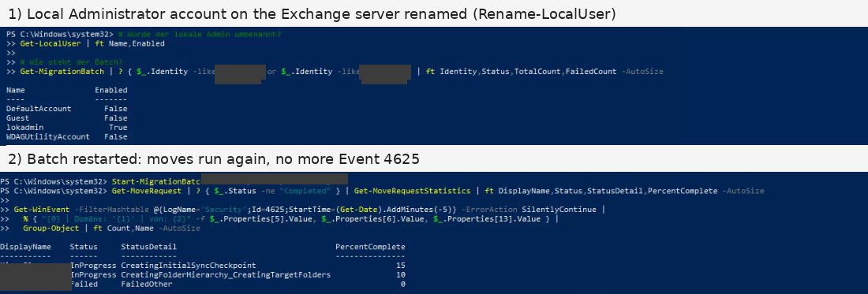Click the Get-MoveRequestStatistics cmdlet
The height and width of the screenshot is (294, 868).
coord(413,192)
